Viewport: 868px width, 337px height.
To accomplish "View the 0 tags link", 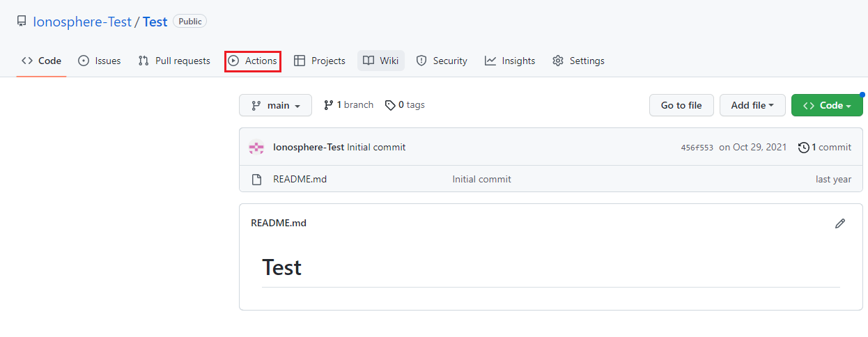I will point(405,105).
